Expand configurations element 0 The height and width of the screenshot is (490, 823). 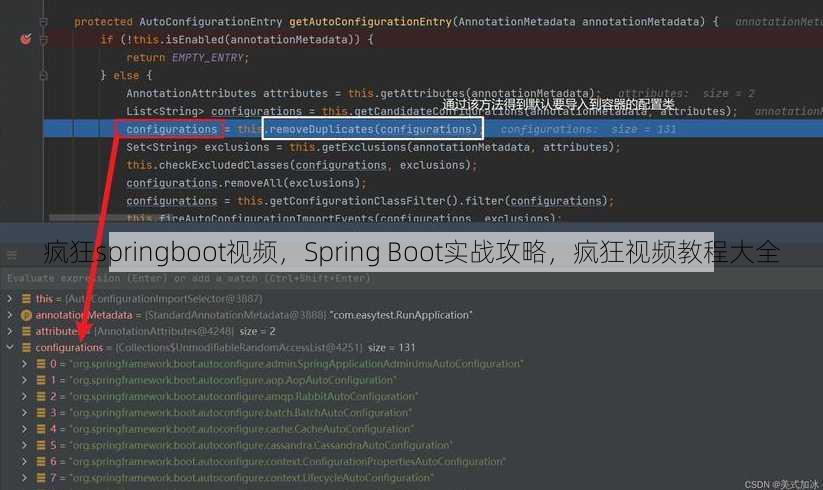(x=24, y=364)
